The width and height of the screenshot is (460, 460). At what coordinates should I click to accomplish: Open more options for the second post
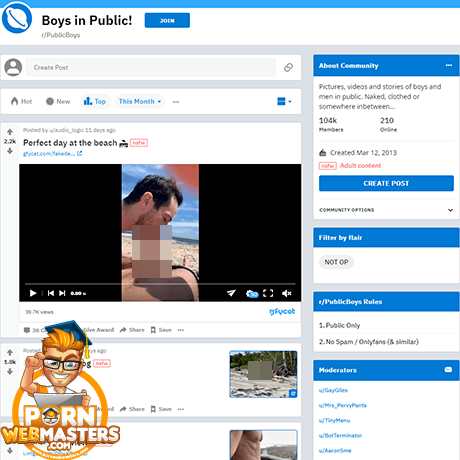tap(181, 409)
